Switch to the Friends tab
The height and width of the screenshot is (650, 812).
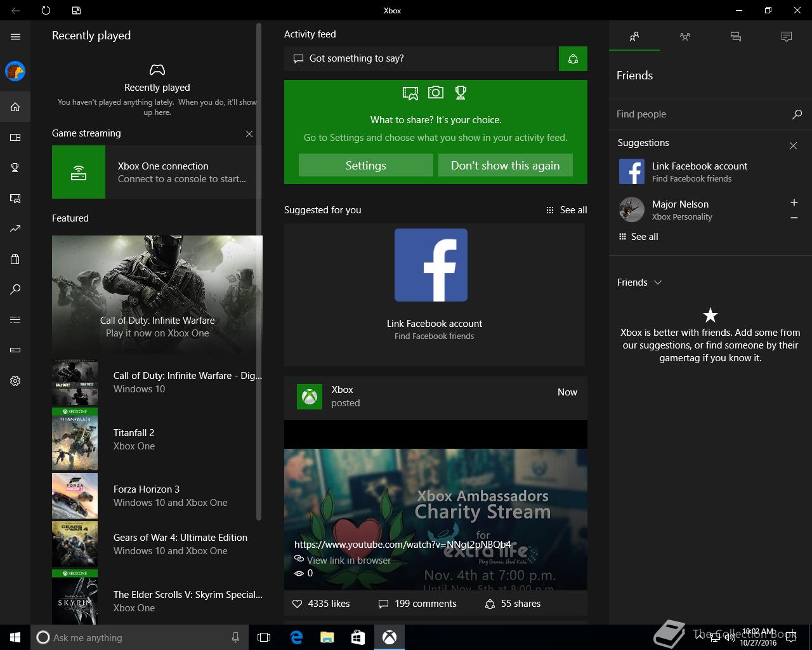(634, 37)
